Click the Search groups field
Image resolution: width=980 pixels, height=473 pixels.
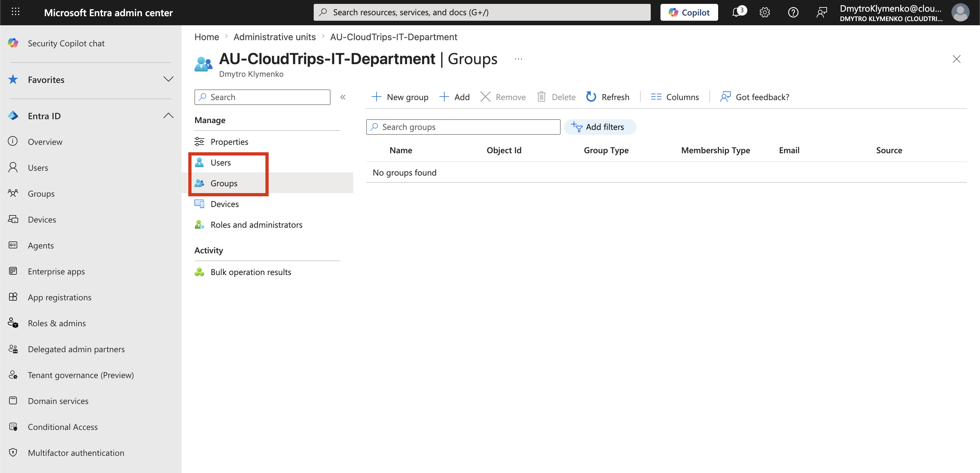point(463,127)
